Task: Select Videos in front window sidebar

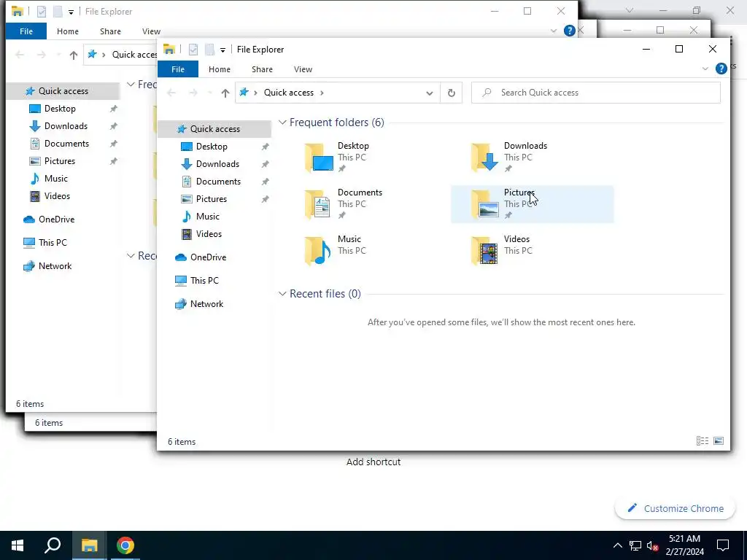Action: pos(209,234)
